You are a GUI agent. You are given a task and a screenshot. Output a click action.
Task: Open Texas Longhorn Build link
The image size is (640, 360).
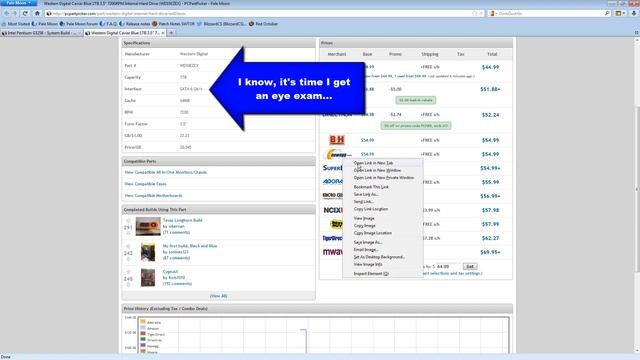[182, 220]
